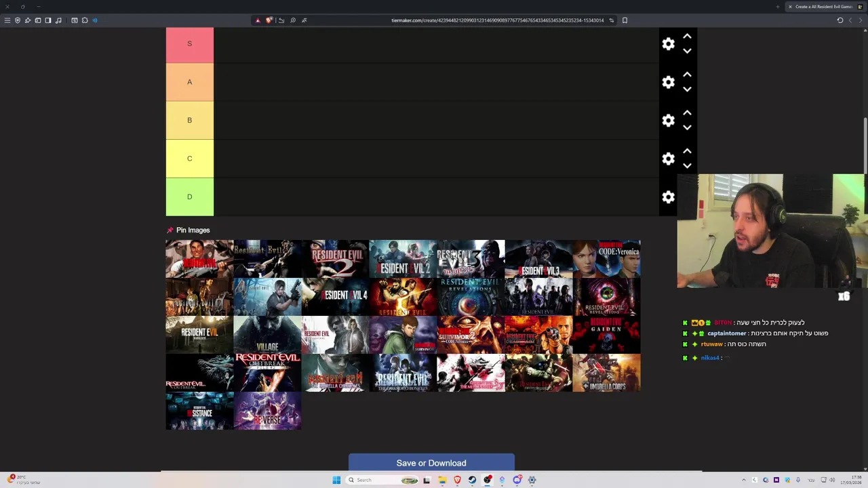Pick the Resident Evil 2 remake thumbnail

click(403, 259)
